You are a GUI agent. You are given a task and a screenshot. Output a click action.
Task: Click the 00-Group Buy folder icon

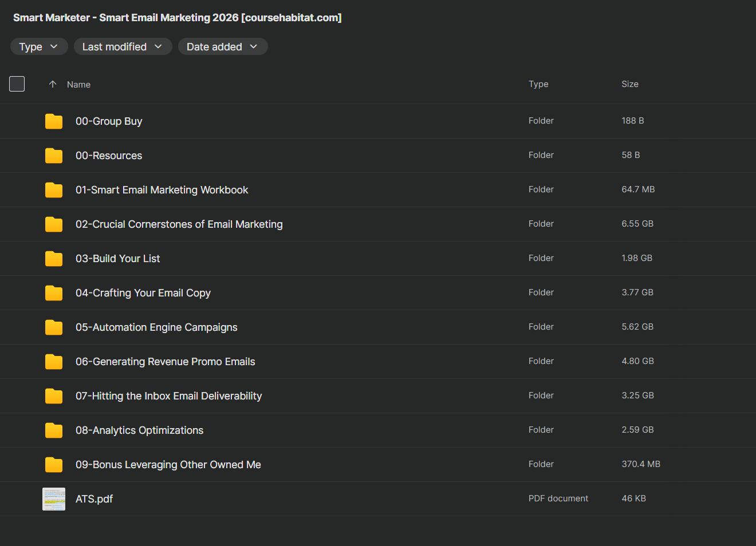point(54,121)
